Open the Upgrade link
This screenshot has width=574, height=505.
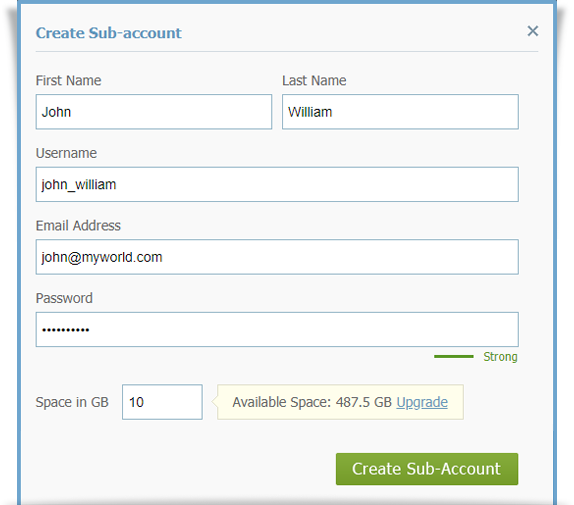[x=422, y=402]
